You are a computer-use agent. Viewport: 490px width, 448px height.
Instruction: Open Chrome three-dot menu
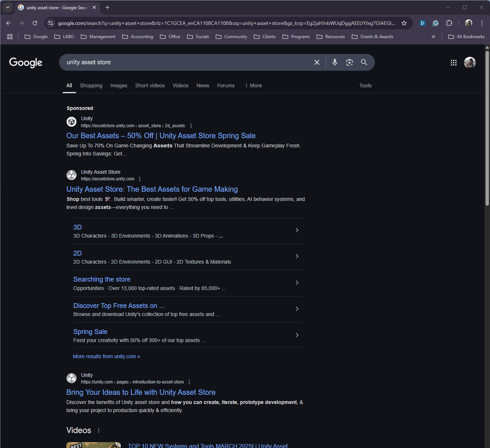click(x=482, y=23)
